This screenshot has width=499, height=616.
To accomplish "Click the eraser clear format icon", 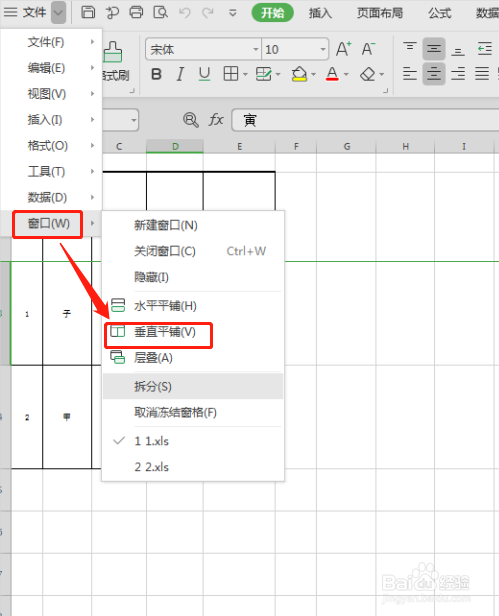I will click(368, 74).
